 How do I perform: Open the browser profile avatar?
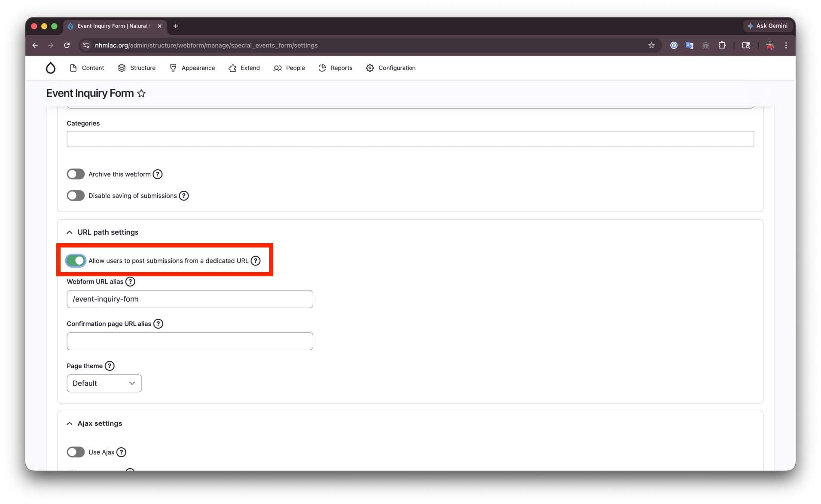tap(770, 45)
